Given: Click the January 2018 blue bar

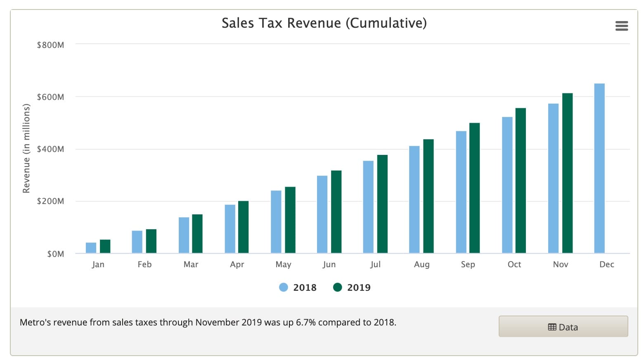Looking at the screenshot, I should click(x=91, y=248).
